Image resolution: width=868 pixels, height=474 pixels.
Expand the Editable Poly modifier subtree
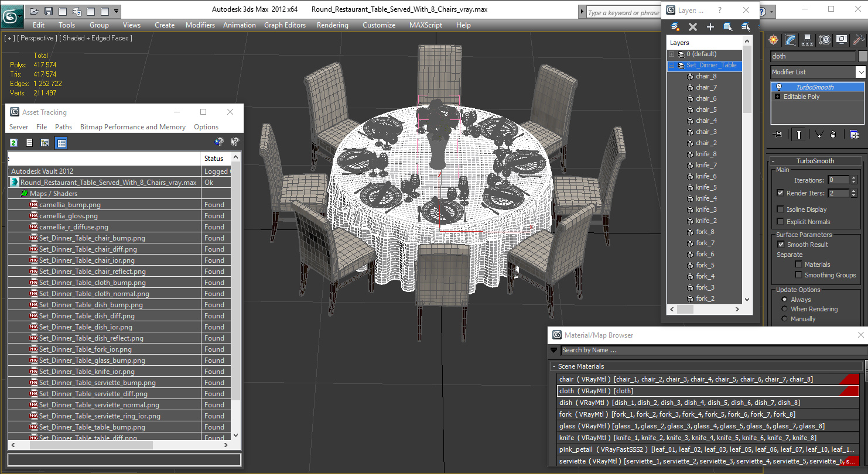point(778,97)
